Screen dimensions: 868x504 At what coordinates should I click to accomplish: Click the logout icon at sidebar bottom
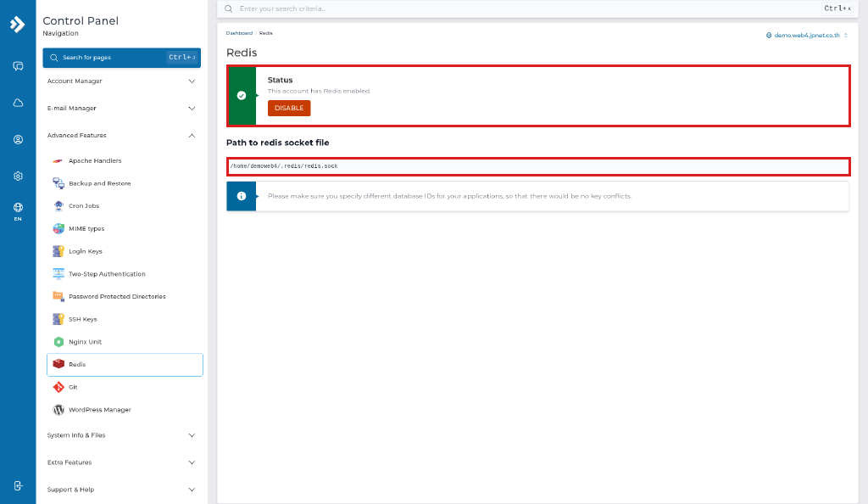pos(19,485)
